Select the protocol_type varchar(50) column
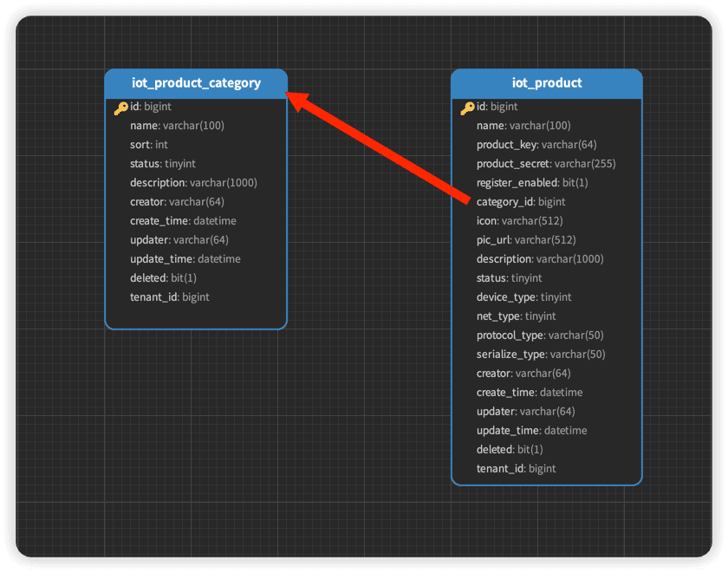 point(539,335)
